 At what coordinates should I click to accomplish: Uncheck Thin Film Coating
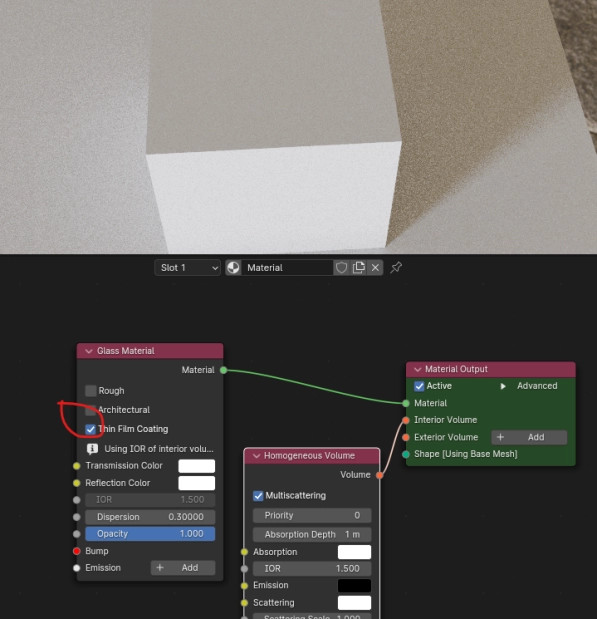click(90, 429)
